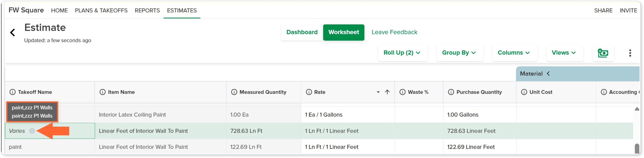Open the Plans & Takeoffs menu
Screen dimensions: 644x158
coord(101,10)
